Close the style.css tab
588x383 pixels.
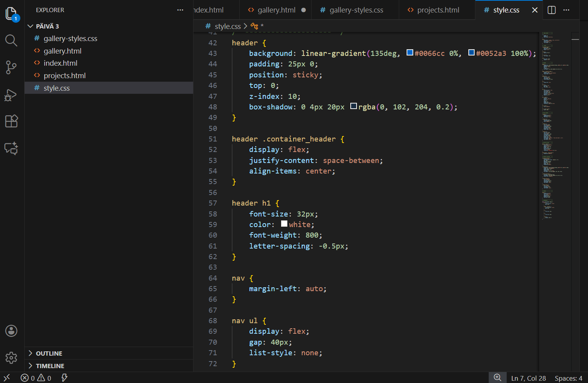(534, 10)
